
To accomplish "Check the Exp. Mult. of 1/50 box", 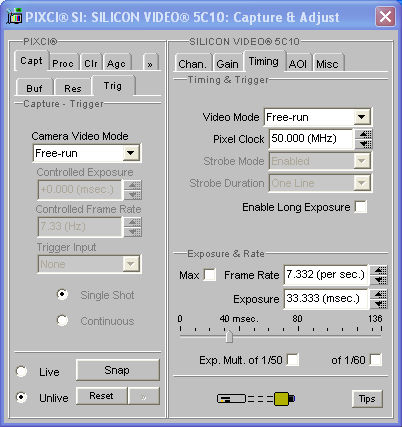I will [x=293, y=360].
